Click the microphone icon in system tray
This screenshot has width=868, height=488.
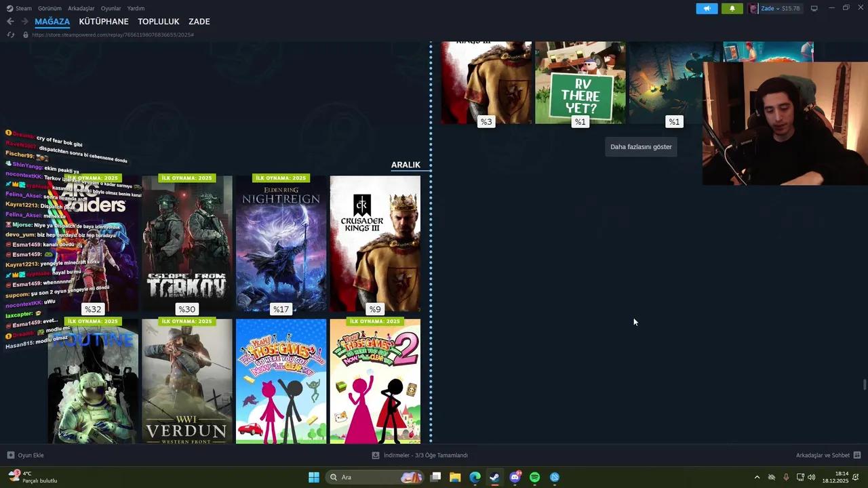tap(786, 477)
